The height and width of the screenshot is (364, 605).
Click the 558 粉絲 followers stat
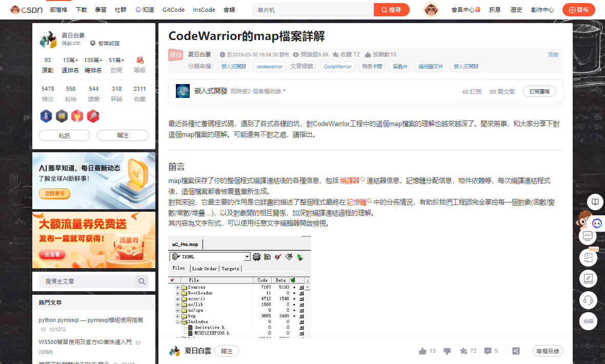pyautogui.click(x=71, y=94)
